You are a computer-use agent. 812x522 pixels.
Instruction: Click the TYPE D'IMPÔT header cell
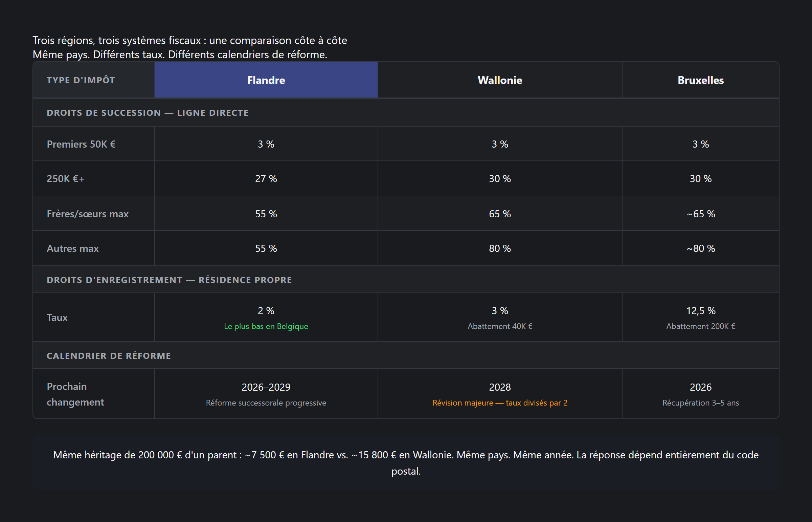81,80
